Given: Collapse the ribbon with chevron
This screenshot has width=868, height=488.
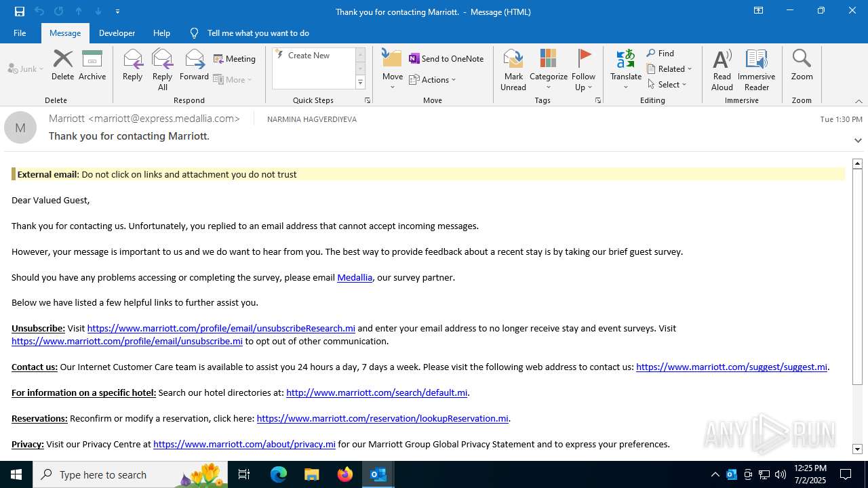Looking at the screenshot, I should 859,101.
